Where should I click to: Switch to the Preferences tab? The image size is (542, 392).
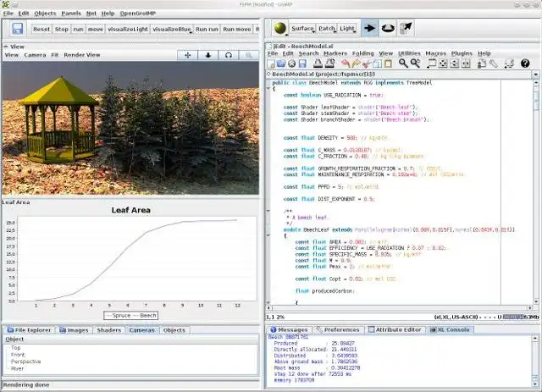coord(339,330)
